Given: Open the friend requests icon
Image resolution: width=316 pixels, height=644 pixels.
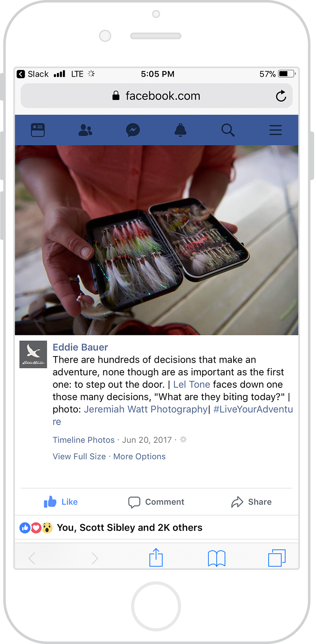Looking at the screenshot, I should coord(85,130).
